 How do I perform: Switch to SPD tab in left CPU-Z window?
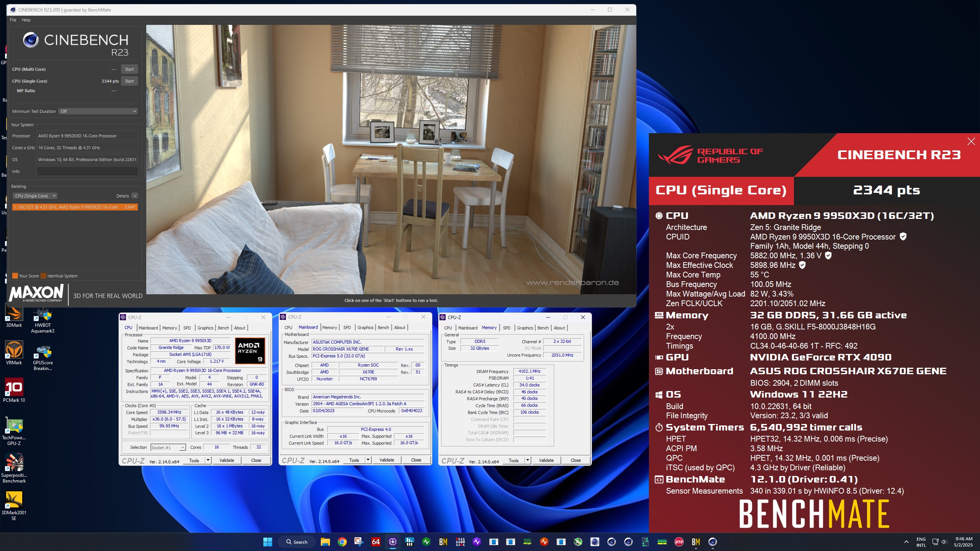(187, 328)
